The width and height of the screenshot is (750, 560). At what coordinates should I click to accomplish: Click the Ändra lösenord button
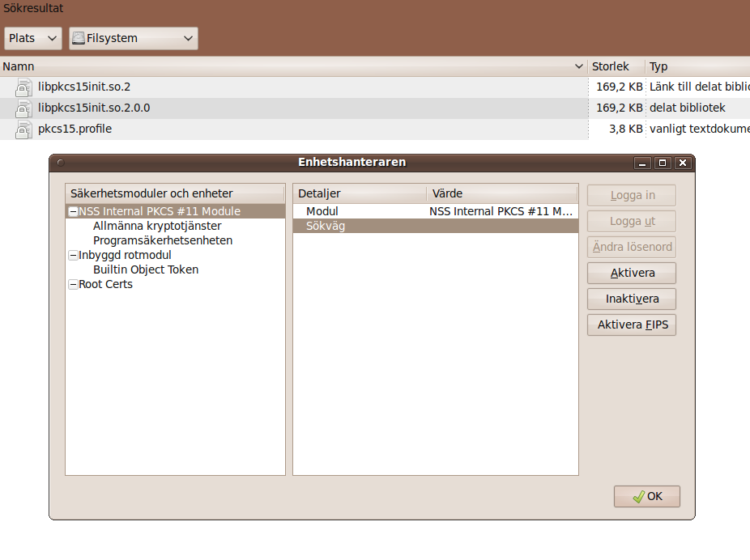tap(632, 247)
